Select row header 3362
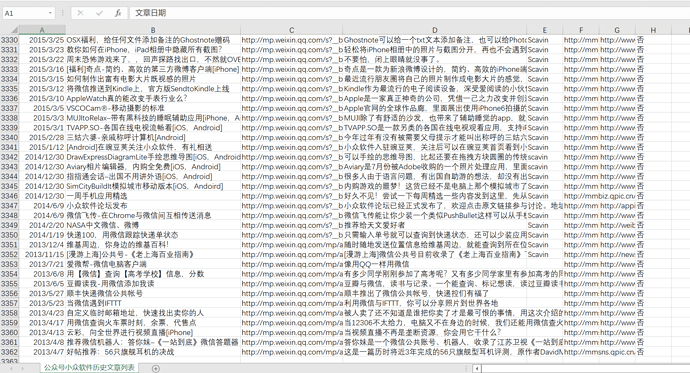Viewport: 690px width, 373px height. pos(9,352)
